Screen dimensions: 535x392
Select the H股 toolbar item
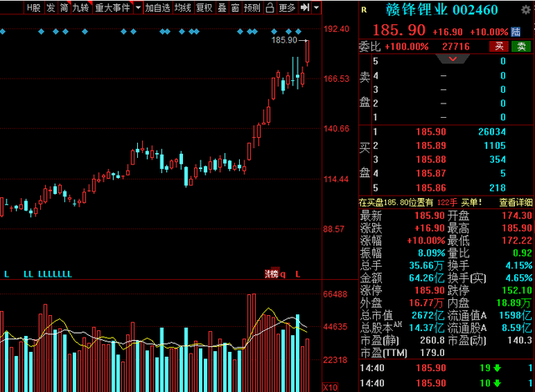point(33,8)
